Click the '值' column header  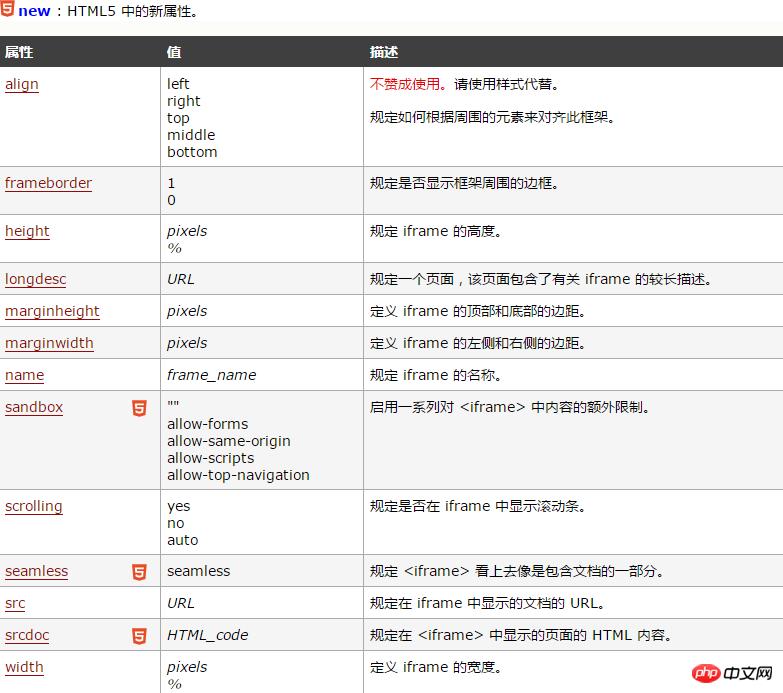point(174,52)
